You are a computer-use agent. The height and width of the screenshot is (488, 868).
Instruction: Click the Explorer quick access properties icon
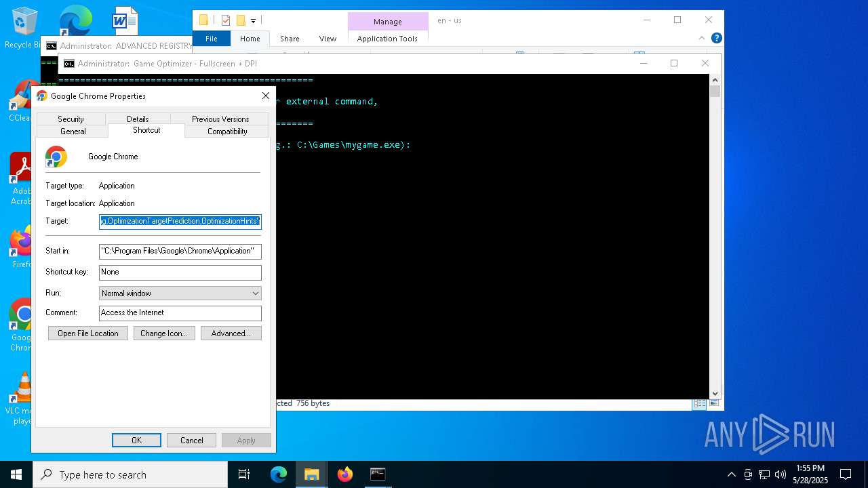(x=225, y=20)
